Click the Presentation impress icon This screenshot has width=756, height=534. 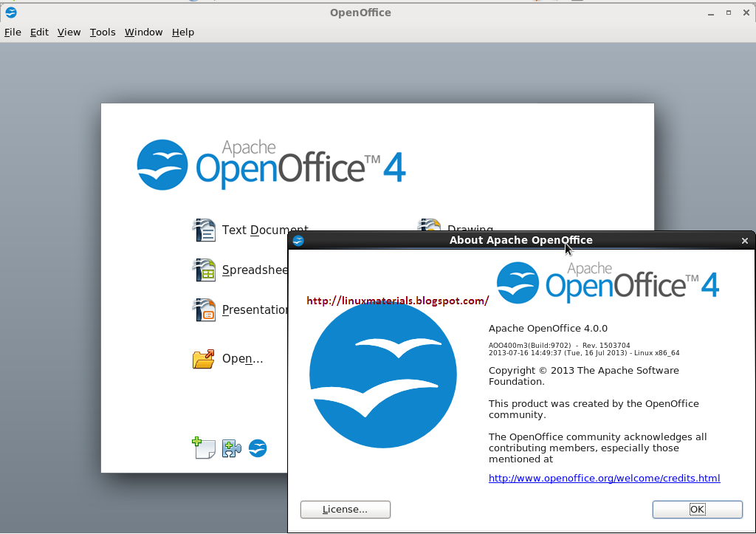point(204,309)
